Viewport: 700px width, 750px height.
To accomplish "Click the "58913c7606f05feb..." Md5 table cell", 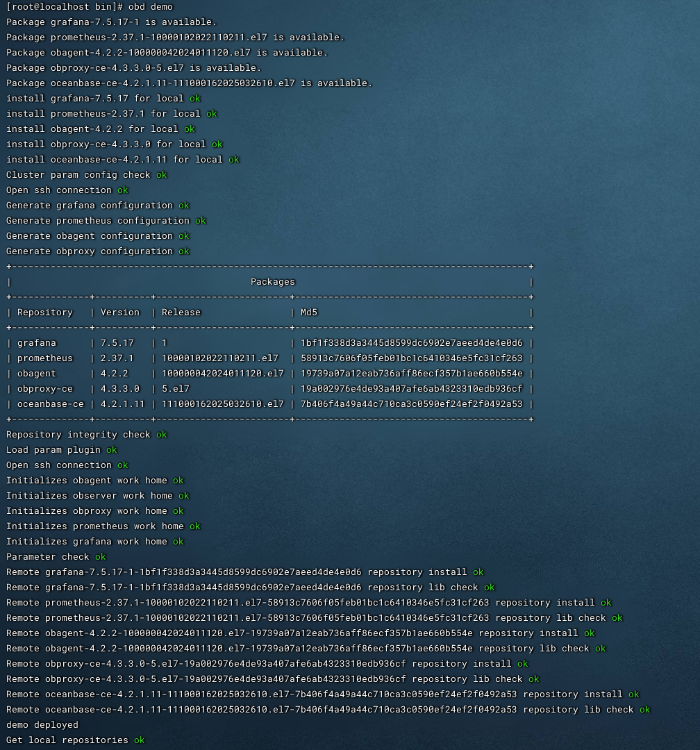I will point(412,359).
